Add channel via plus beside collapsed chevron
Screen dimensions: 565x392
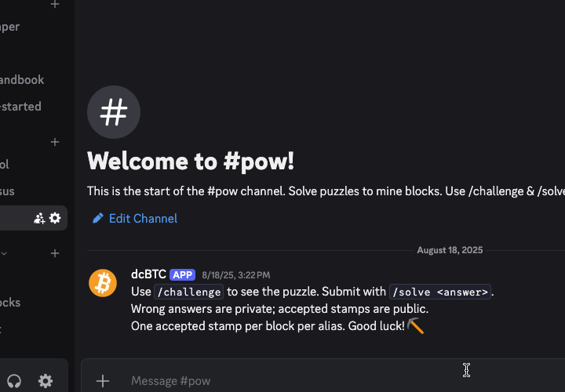[x=55, y=253]
